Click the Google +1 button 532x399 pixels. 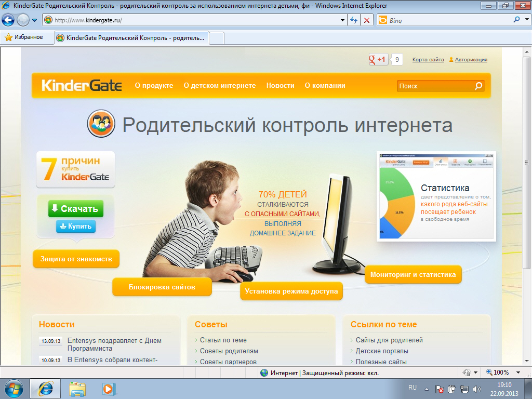coord(378,59)
